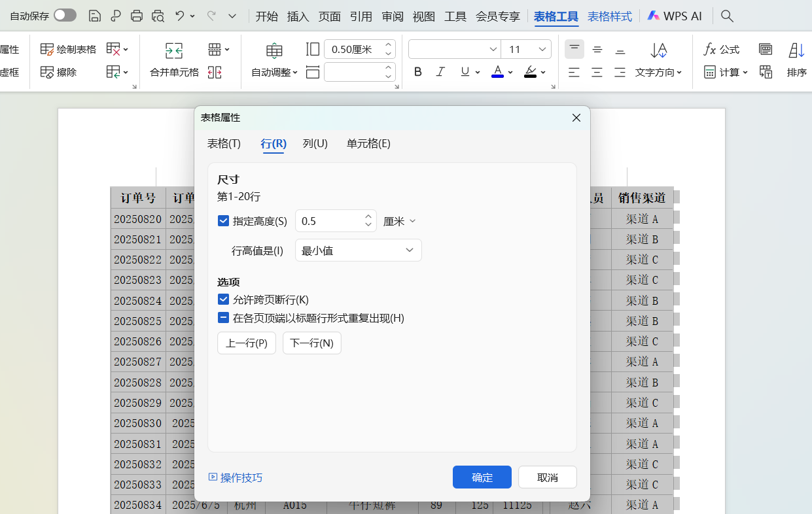Click the 操作技巧 help link
Image resolution: width=812 pixels, height=514 pixels.
point(241,477)
